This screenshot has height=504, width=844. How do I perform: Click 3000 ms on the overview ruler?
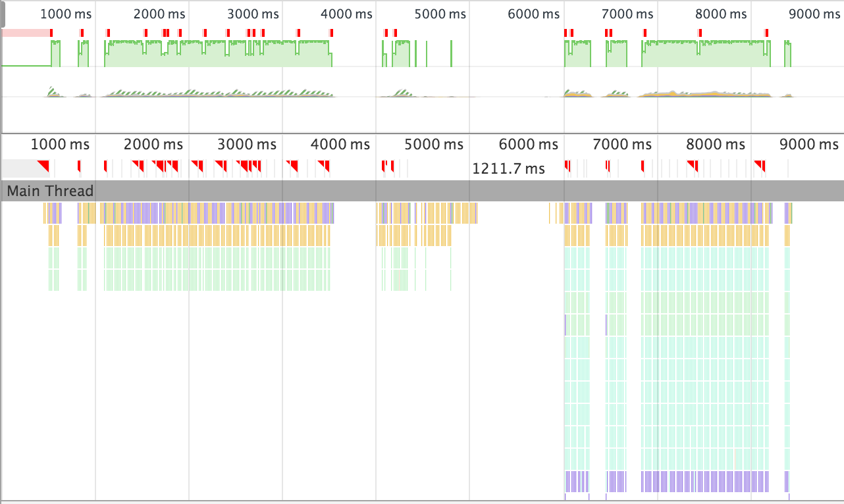253,14
